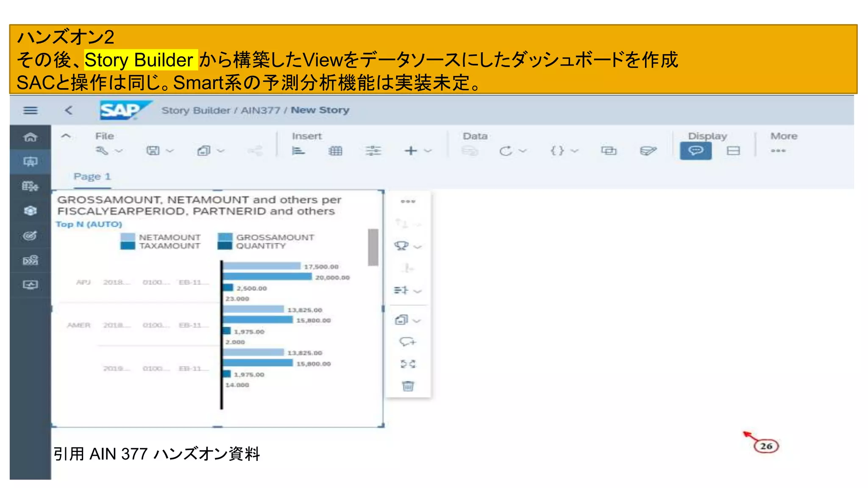Image resolution: width=868 pixels, height=488 pixels.
Task: Click the Refresh icon in Data
Action: (x=505, y=151)
